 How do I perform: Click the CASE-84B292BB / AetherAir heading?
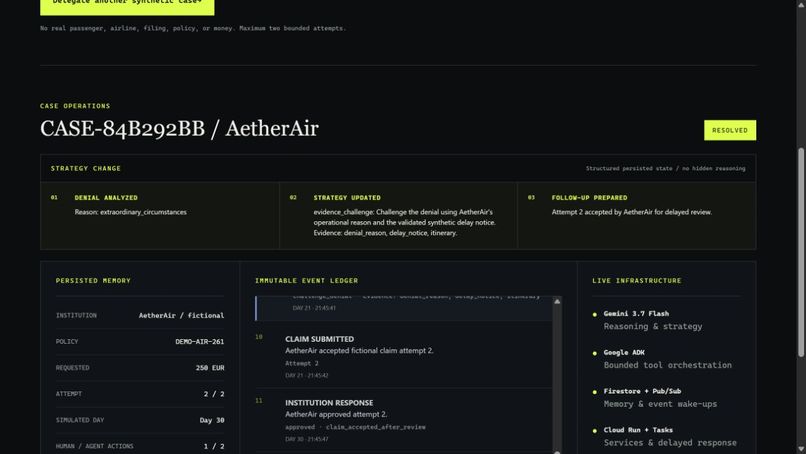(x=179, y=129)
